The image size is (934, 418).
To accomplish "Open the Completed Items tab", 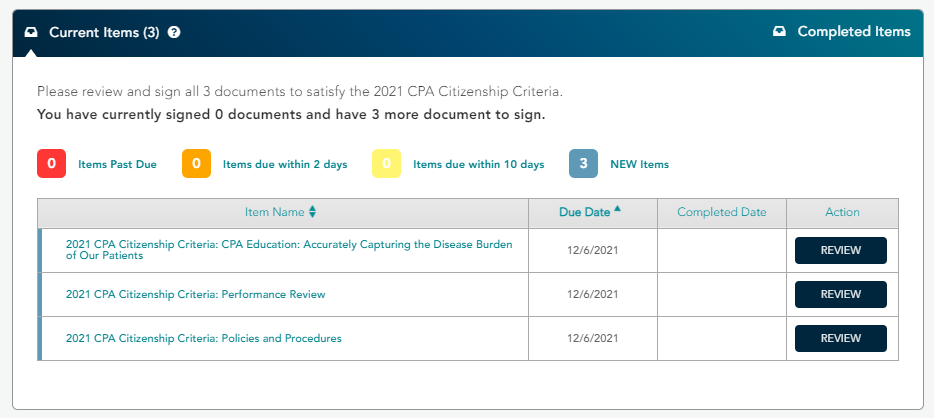I will tap(842, 32).
